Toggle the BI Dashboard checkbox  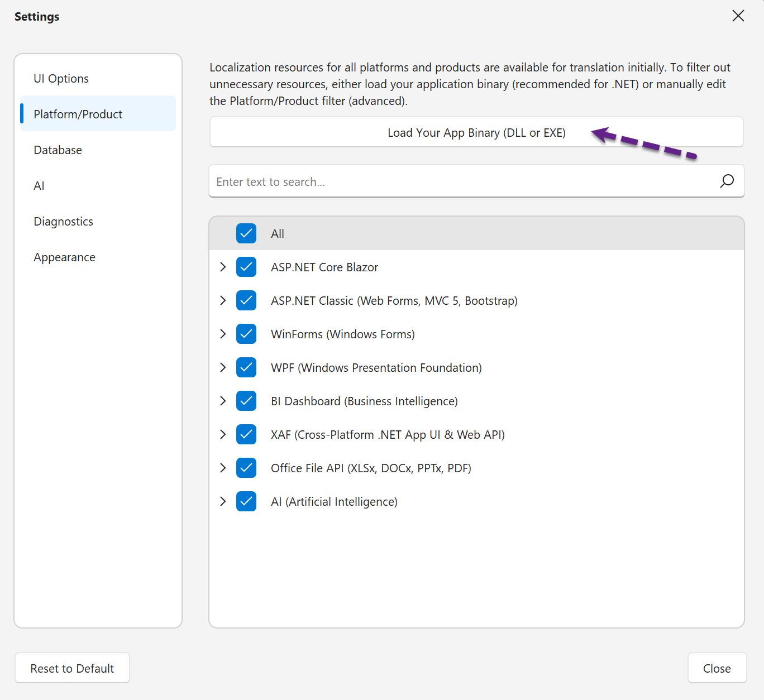pyautogui.click(x=246, y=401)
